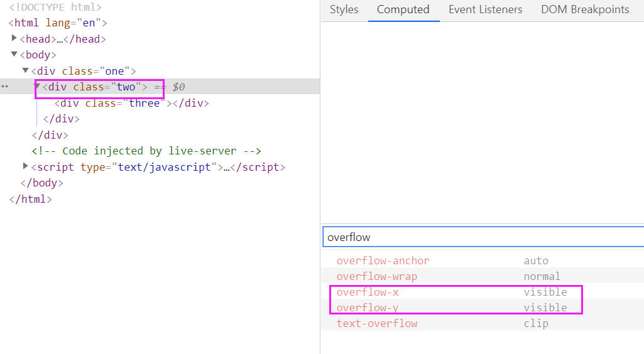Select the overflow-anchor property row

pyautogui.click(x=383, y=260)
